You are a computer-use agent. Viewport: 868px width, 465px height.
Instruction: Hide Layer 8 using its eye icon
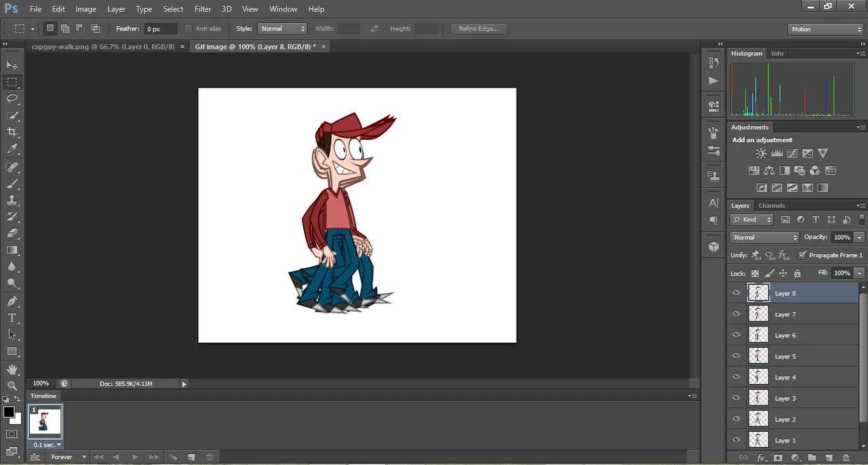coord(736,293)
